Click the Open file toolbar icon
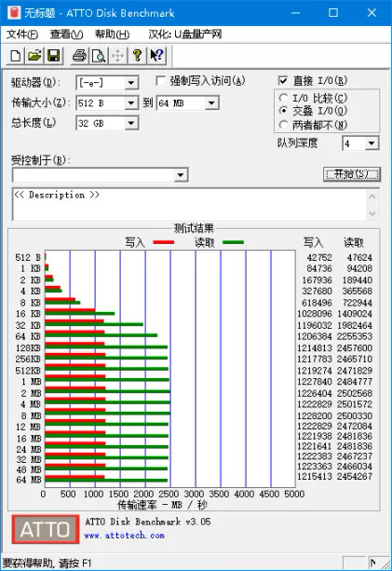Screen dimensions: 392x571 pos(34,56)
